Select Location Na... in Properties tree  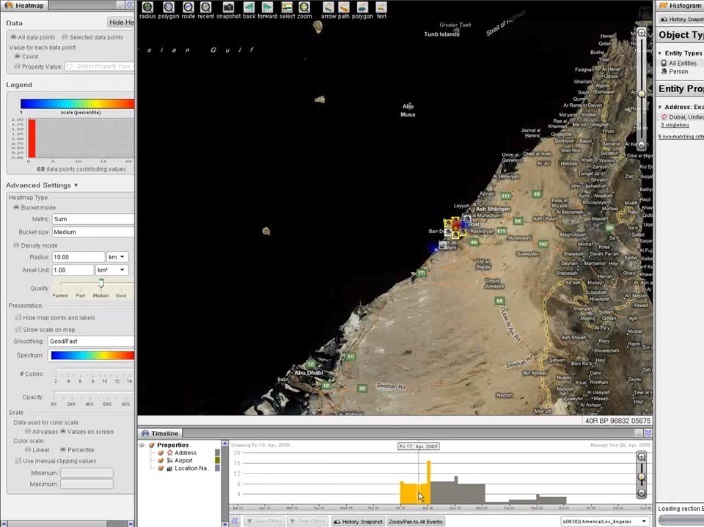(192, 468)
